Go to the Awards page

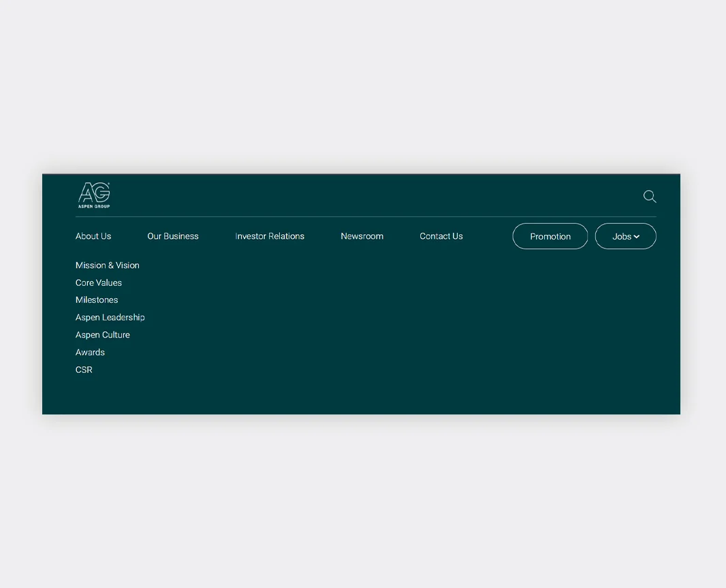(90, 353)
